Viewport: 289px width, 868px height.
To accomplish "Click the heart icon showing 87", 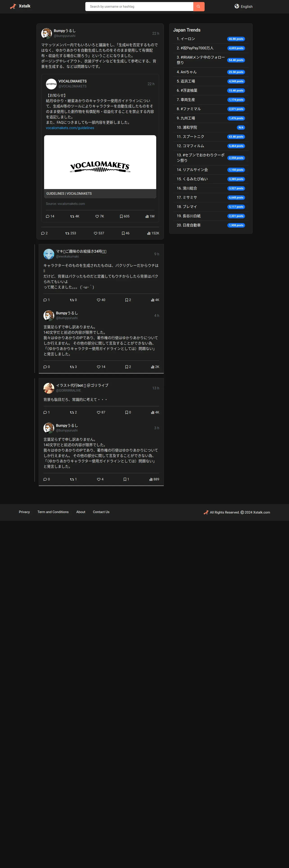I will tap(99, 412).
